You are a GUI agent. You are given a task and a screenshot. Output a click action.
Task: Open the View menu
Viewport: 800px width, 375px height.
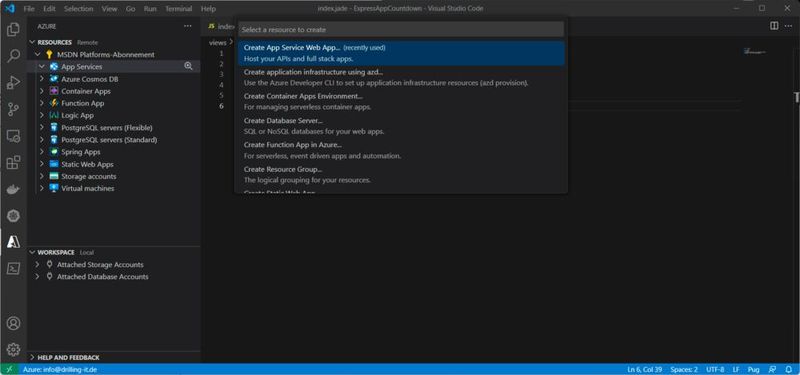tap(109, 9)
